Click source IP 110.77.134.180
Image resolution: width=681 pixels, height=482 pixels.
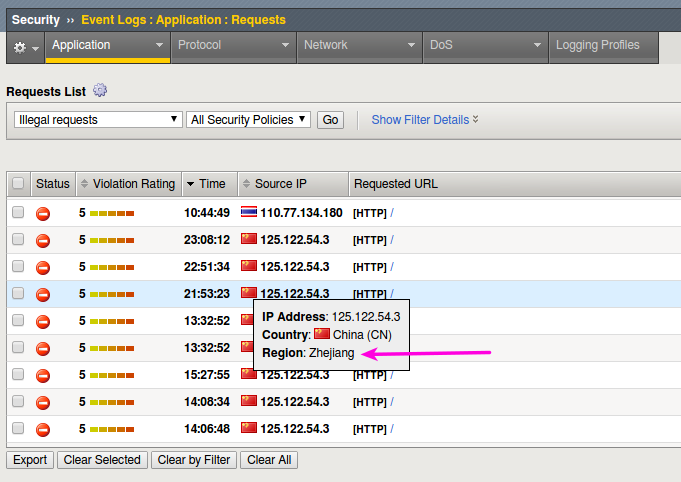coord(301,213)
